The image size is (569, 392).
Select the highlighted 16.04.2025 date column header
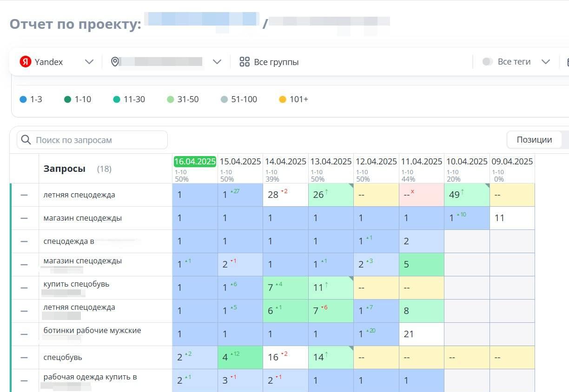coord(194,162)
